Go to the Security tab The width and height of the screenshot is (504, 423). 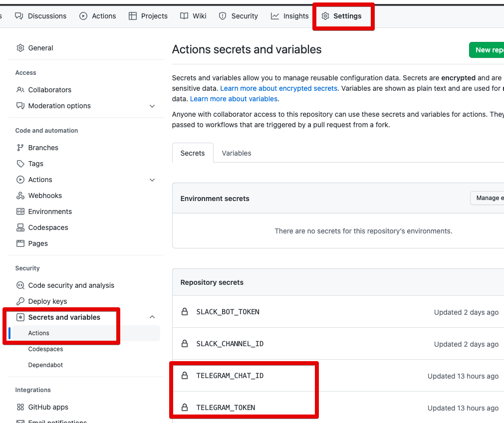(238, 16)
